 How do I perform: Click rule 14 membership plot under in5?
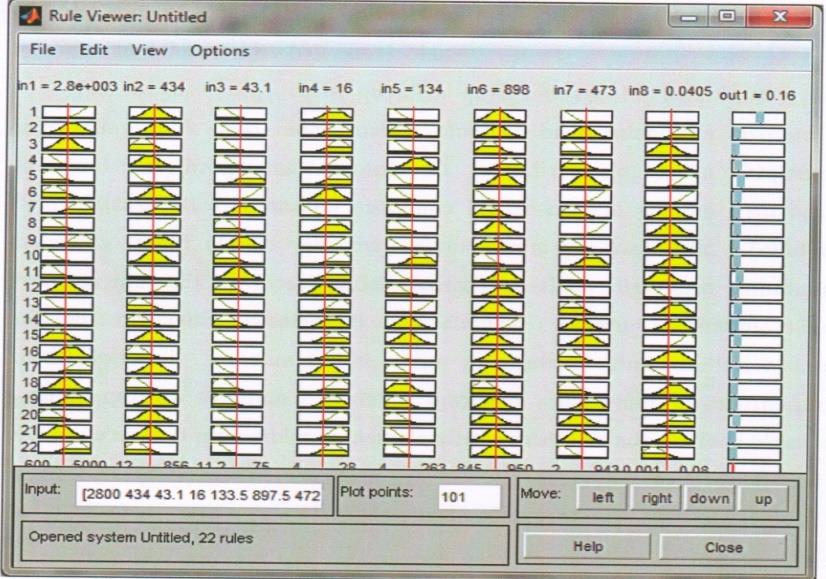(410, 322)
